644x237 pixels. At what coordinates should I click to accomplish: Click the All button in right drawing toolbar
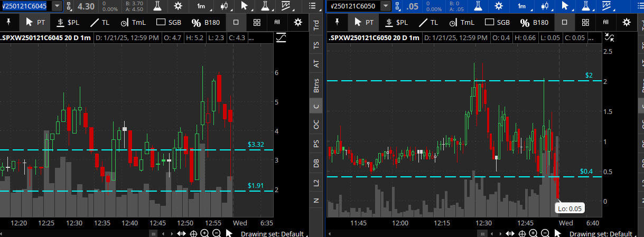pyautogui.click(x=606, y=23)
